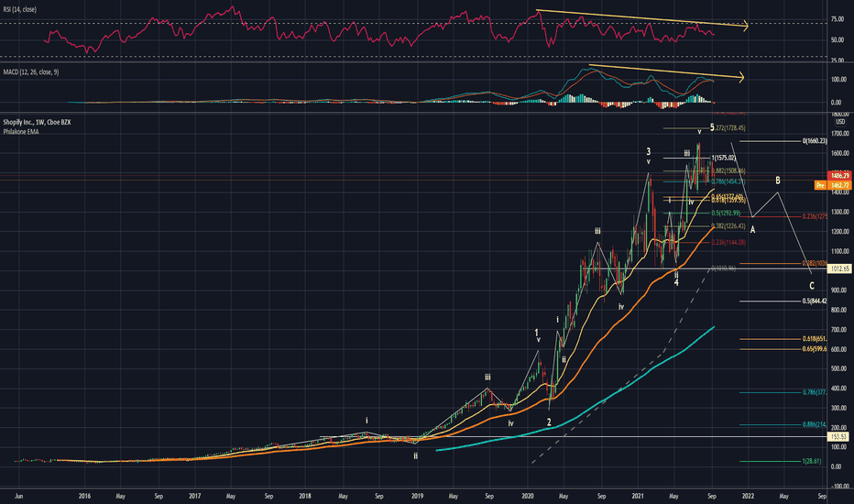Click 2018 on the time axis
The height and width of the screenshot is (504, 854).
[305, 496]
